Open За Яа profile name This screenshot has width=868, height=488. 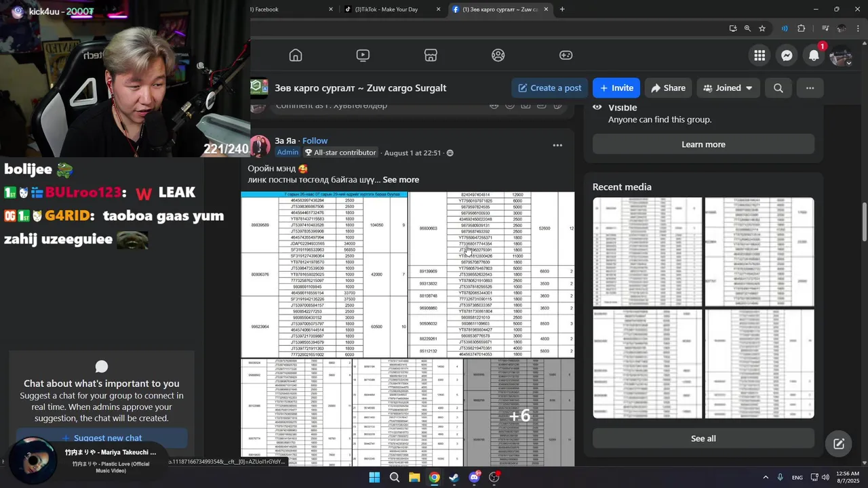click(x=285, y=141)
